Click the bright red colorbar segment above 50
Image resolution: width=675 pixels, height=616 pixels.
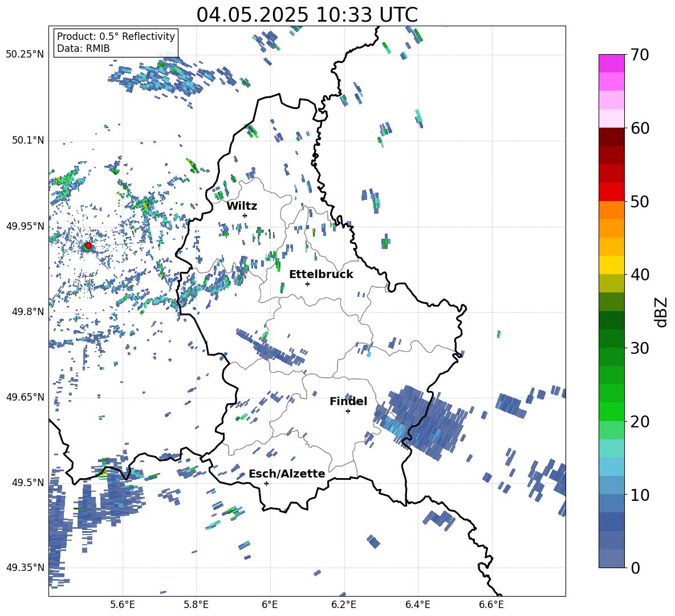611,191
